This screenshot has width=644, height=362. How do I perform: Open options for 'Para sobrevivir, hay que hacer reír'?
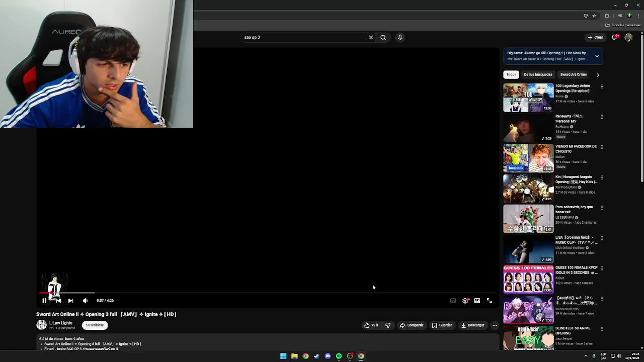[x=602, y=208]
